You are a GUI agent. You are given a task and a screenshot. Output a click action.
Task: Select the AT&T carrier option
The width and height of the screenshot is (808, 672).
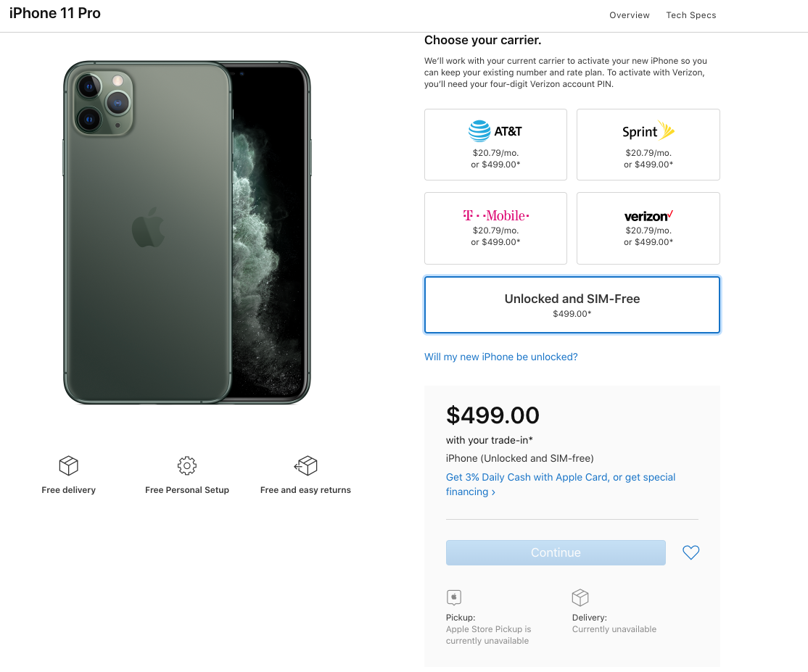pos(495,144)
